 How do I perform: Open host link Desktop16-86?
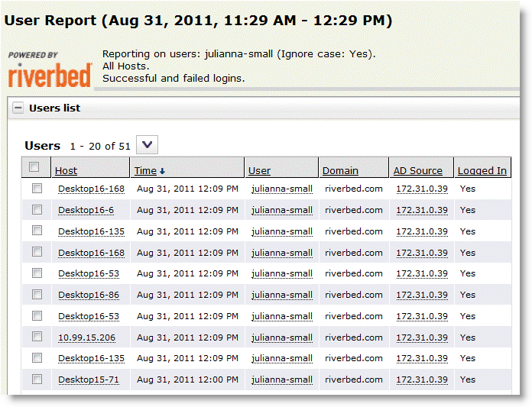[89, 295]
